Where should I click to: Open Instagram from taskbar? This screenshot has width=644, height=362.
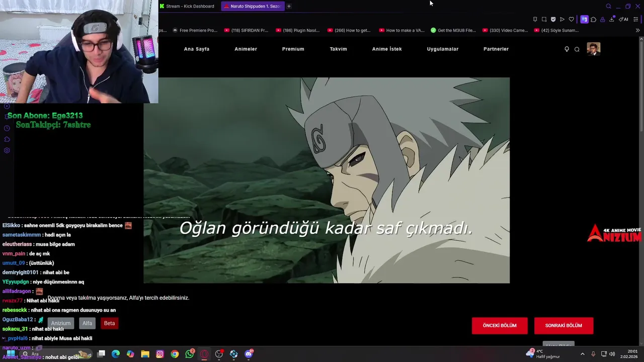pos(160,354)
